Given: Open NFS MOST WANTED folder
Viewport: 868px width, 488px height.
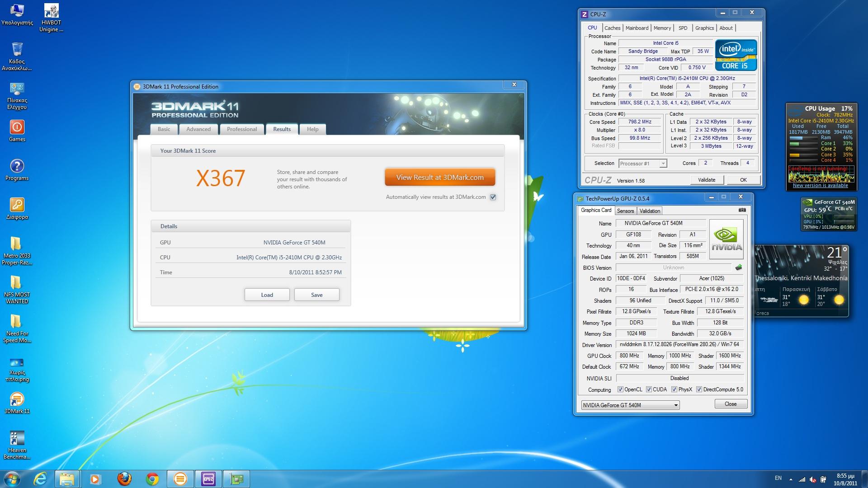Looking at the screenshot, I should [17, 290].
